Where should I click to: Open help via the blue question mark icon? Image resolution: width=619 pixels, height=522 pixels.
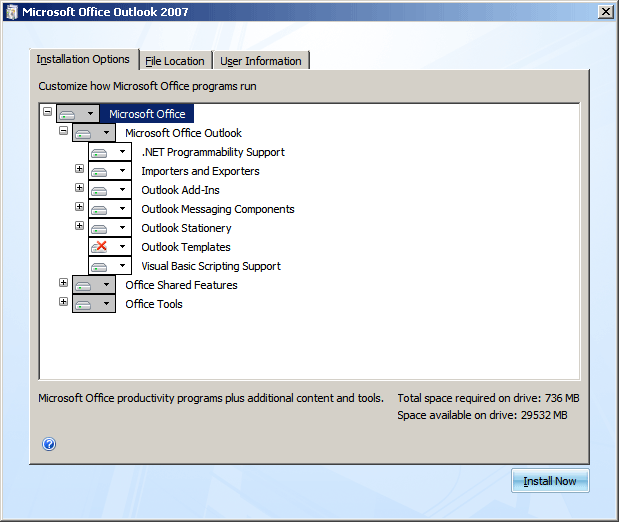pos(49,444)
